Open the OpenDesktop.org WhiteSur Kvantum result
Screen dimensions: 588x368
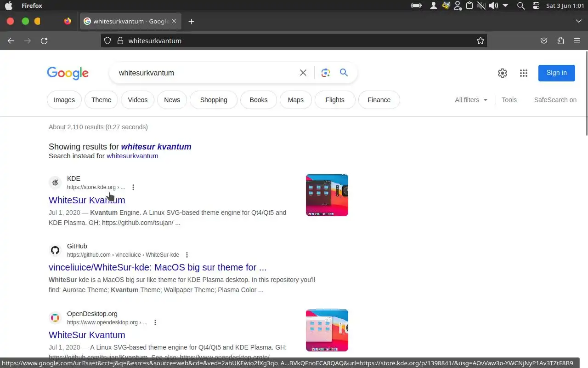click(87, 335)
